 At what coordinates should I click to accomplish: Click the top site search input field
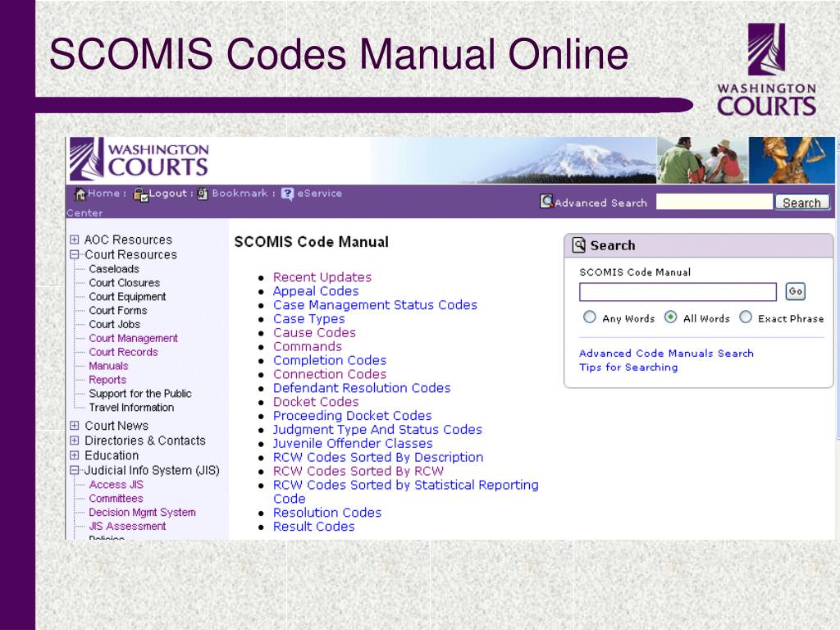tap(714, 202)
